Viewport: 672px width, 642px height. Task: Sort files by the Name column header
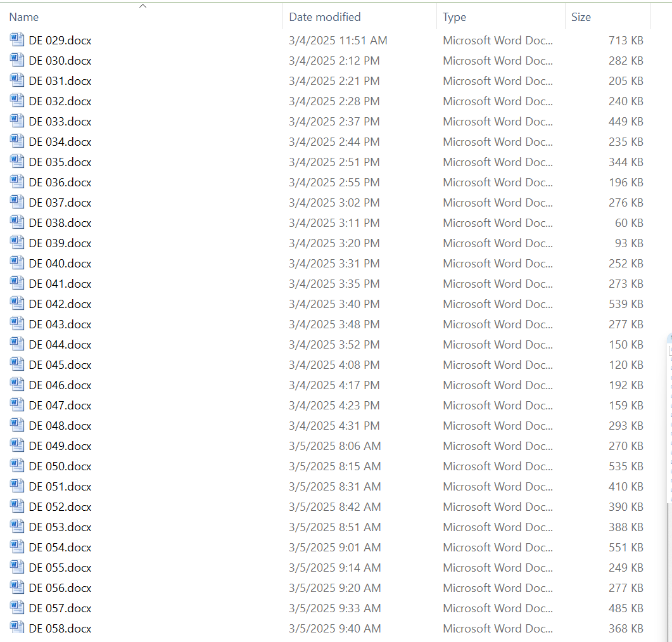(24, 17)
